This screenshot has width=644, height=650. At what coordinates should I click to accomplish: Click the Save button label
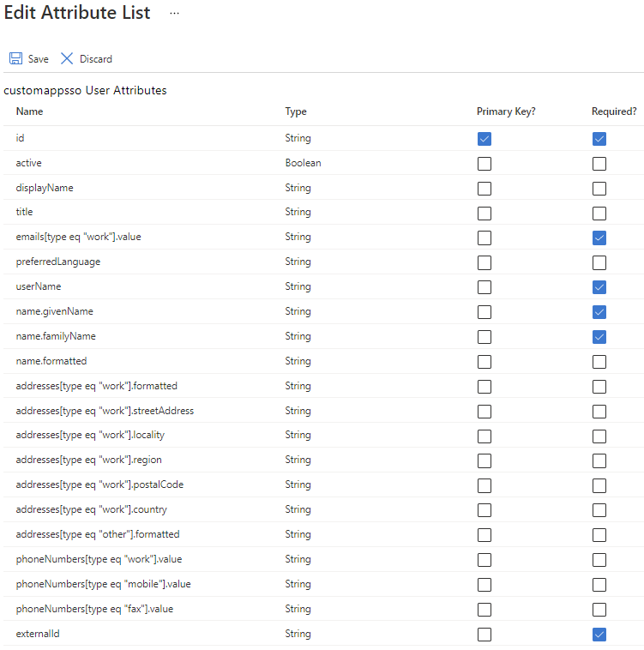click(x=38, y=59)
